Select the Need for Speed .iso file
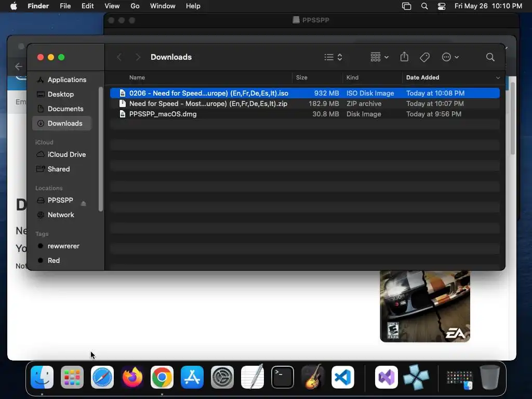The image size is (532, 399). point(304,93)
